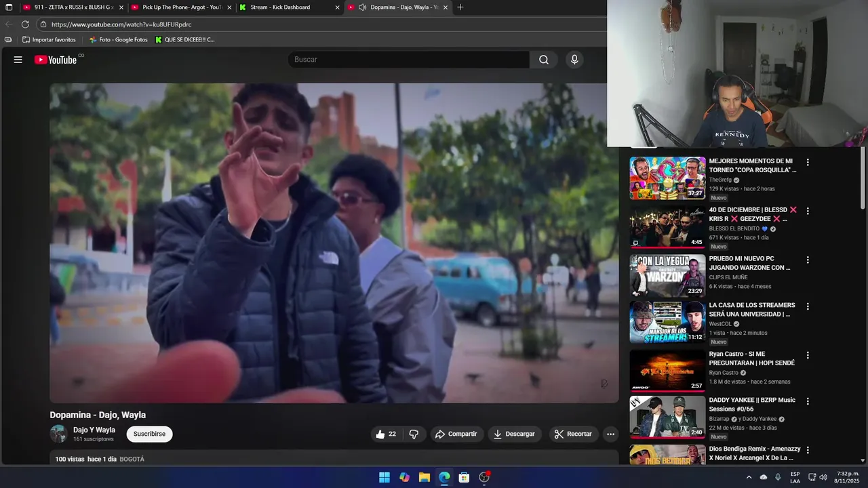868x488 pixels.
Task: Launch Copilot from the taskbar
Action: point(404,477)
